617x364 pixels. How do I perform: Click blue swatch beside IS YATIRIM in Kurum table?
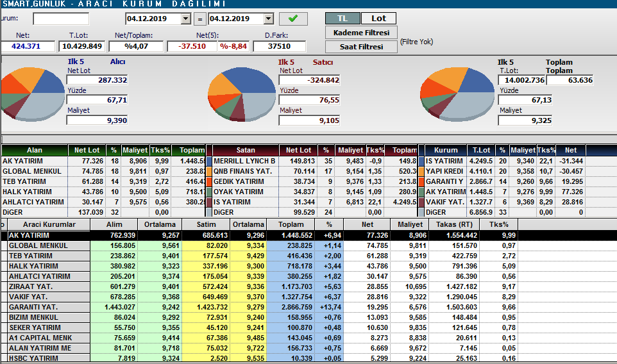[x=421, y=161]
